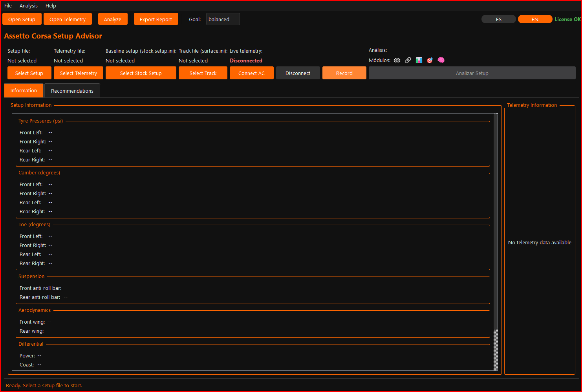This screenshot has width=582, height=392.
Task: Click the 'Front Left:' label under Tyre Pressures
Action: 31,133
